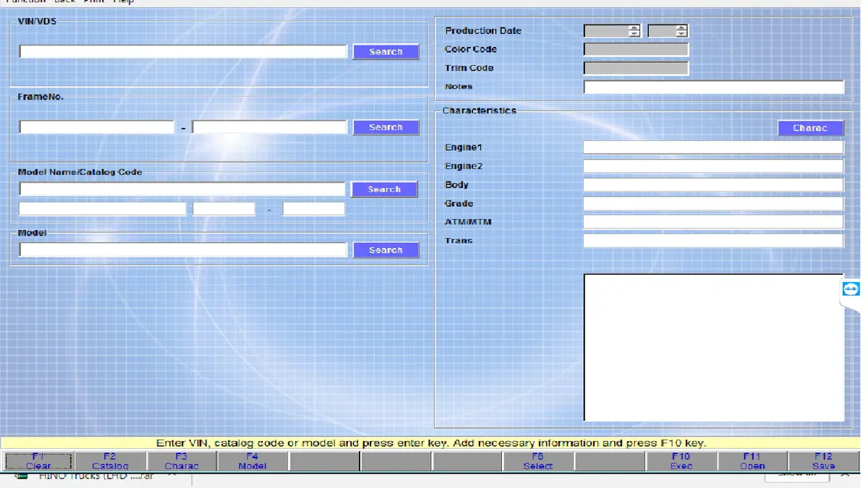
Task: Choose the F4 Model function key
Action: pos(252,461)
